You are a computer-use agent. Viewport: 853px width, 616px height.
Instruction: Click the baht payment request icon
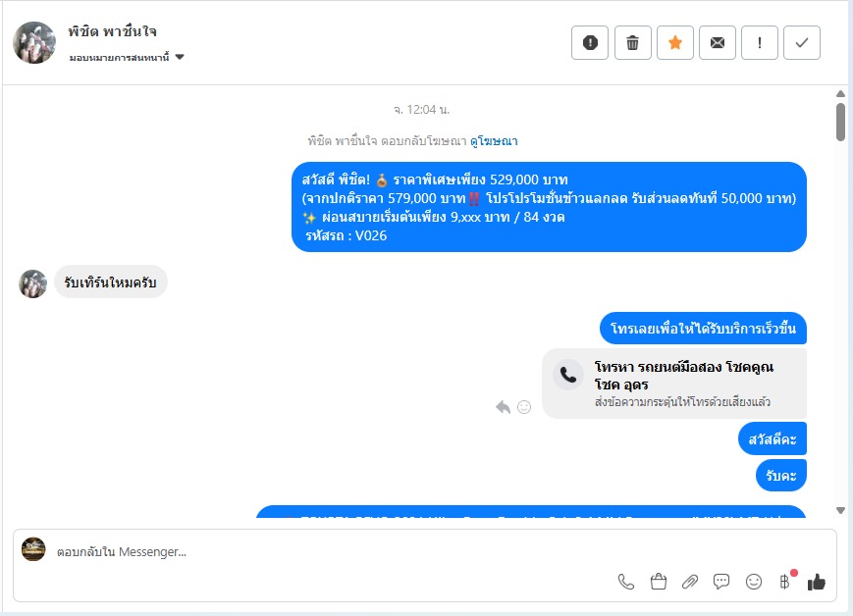pyautogui.click(x=784, y=582)
